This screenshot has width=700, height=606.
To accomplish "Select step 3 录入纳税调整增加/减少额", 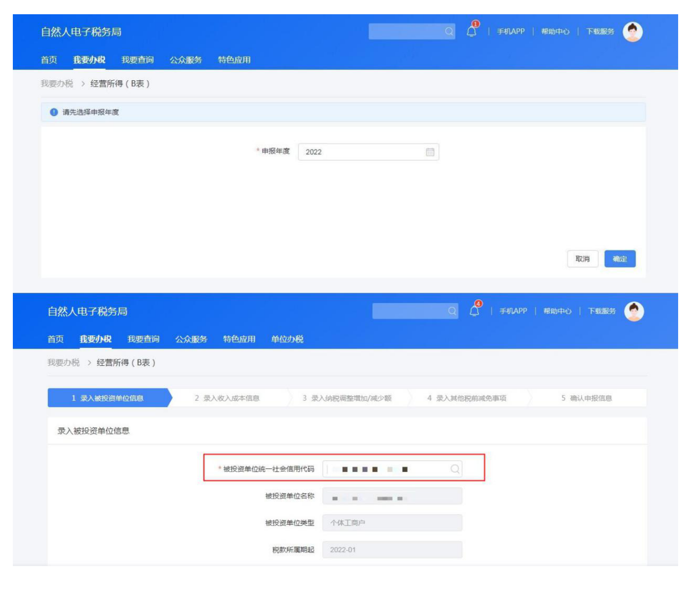I will coord(347,398).
